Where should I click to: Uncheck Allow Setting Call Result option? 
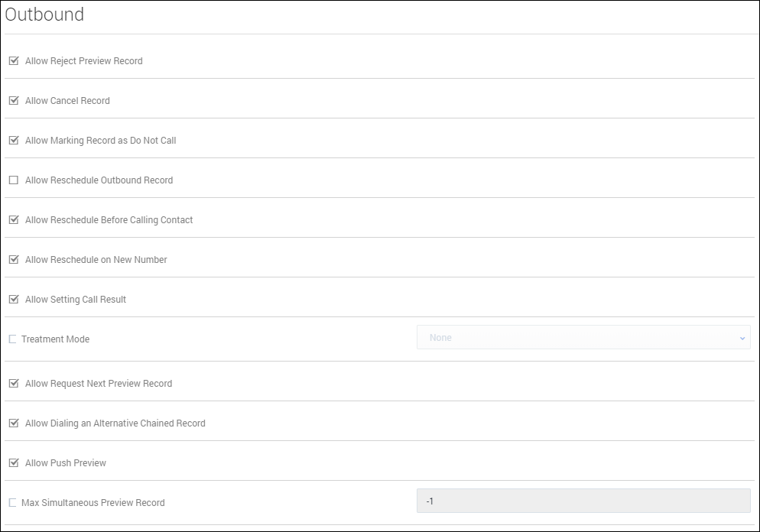(14, 300)
